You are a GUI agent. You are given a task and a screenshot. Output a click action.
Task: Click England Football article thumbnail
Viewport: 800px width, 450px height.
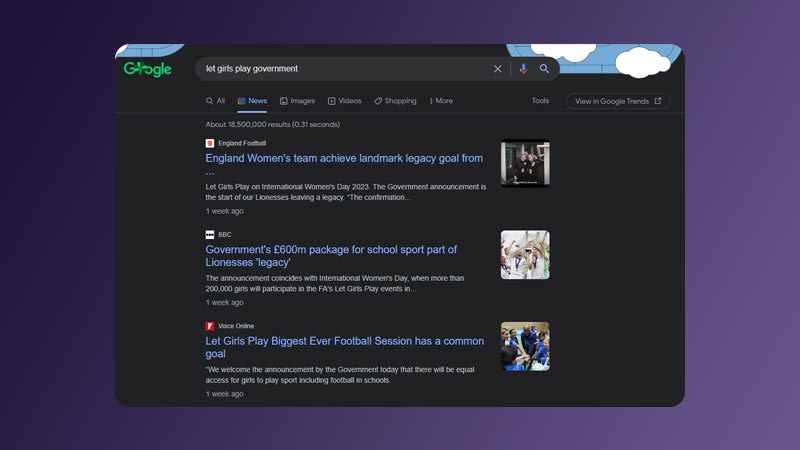pos(525,163)
